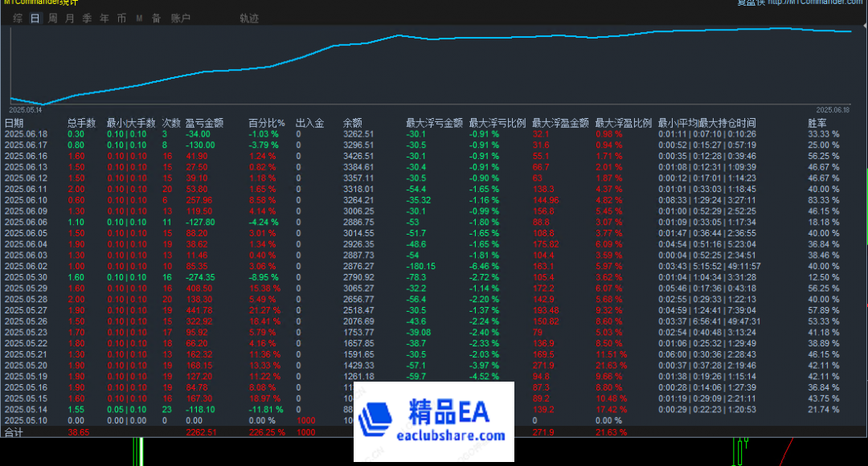The image size is (868, 466).
Task: Click the 精品EA eaclubshare.com logo
Action: (435, 422)
